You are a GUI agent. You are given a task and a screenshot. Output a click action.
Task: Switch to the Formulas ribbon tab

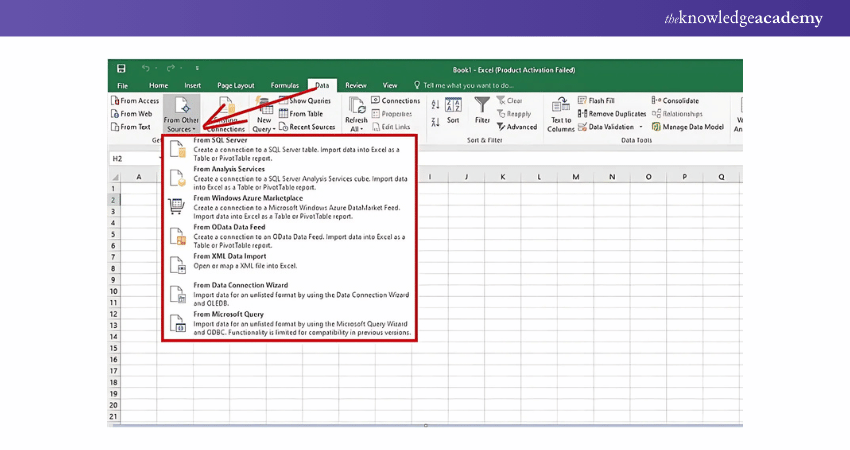[x=284, y=86]
